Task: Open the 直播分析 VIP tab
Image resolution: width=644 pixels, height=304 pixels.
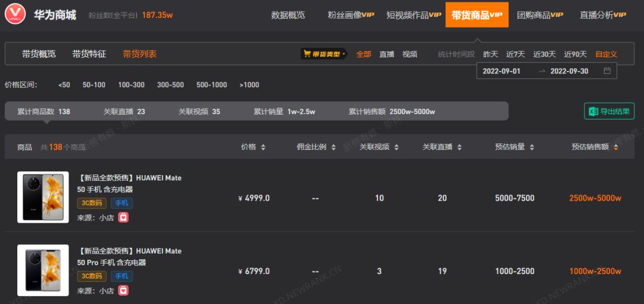Action: click(602, 15)
